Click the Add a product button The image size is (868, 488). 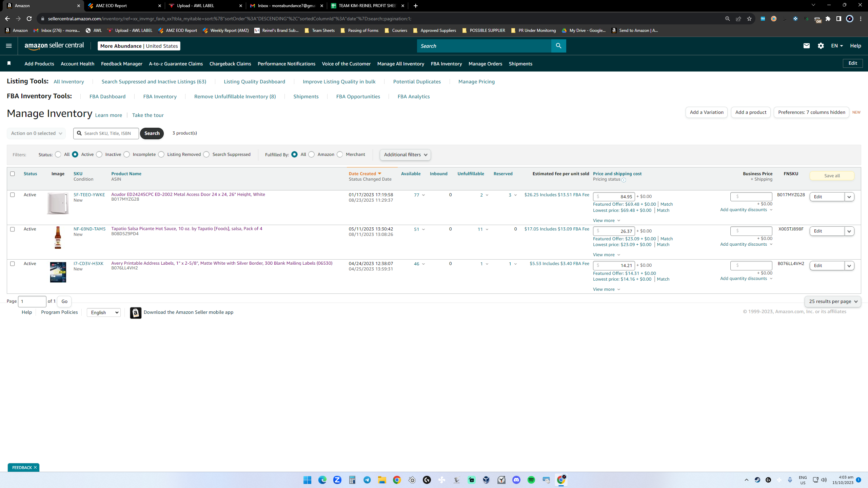click(751, 112)
